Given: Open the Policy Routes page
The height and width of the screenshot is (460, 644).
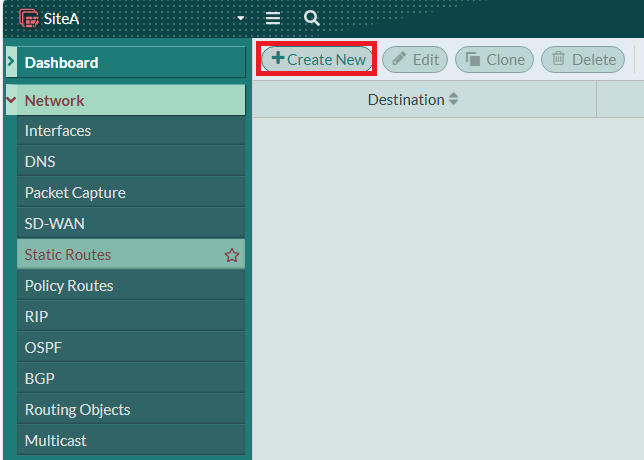Looking at the screenshot, I should tap(131, 285).
